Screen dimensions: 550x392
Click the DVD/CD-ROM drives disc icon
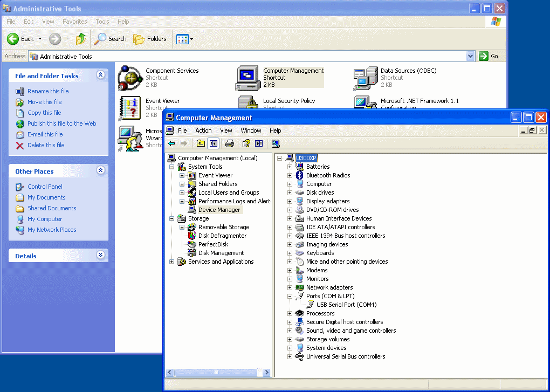coord(300,210)
